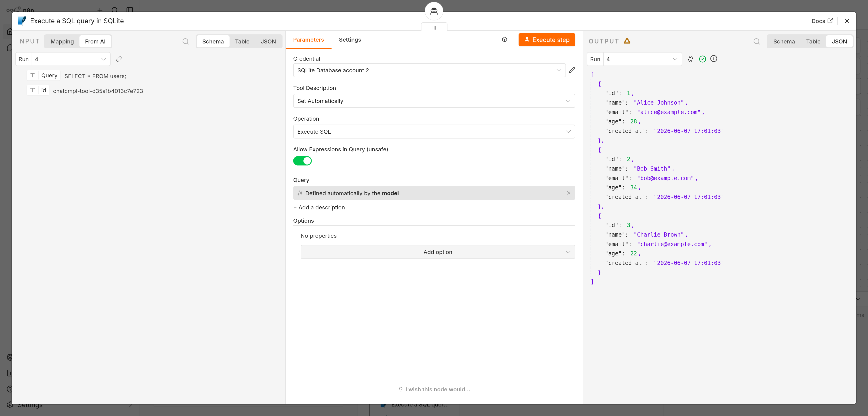Search the output panel data

tap(756, 41)
